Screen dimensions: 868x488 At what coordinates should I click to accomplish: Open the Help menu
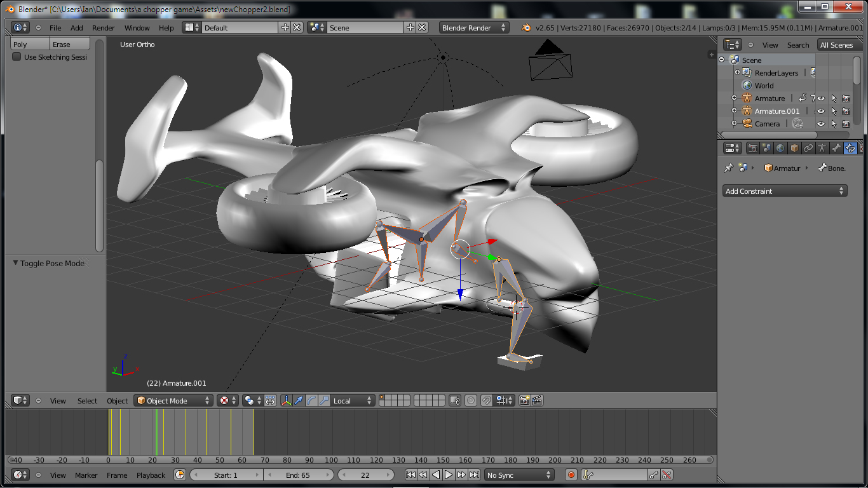tap(166, 28)
